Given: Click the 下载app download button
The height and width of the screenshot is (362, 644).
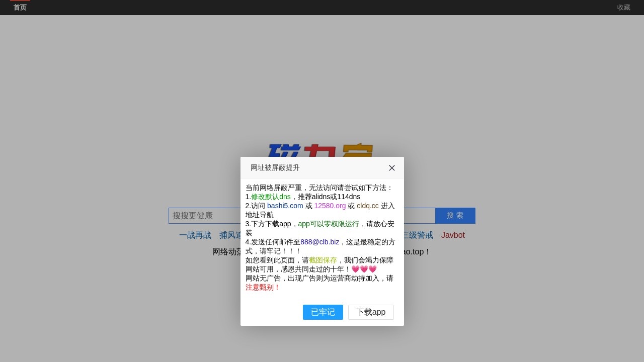Looking at the screenshot, I should (371, 312).
